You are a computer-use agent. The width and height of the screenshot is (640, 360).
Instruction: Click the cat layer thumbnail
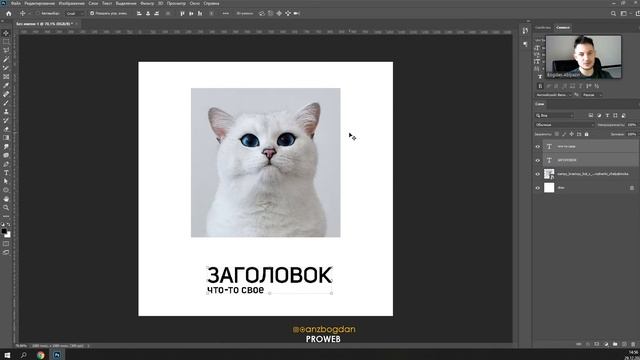point(549,174)
